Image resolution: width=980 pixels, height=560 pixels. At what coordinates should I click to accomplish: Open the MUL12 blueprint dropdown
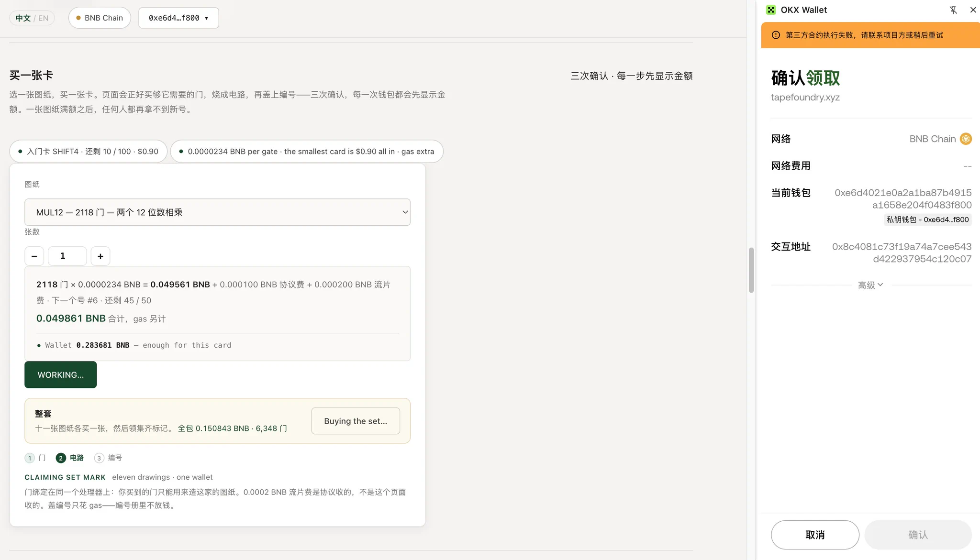tap(217, 212)
